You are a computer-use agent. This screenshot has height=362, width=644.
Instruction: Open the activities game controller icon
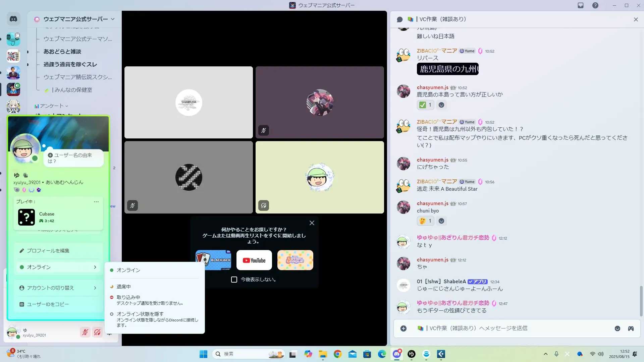631,328
